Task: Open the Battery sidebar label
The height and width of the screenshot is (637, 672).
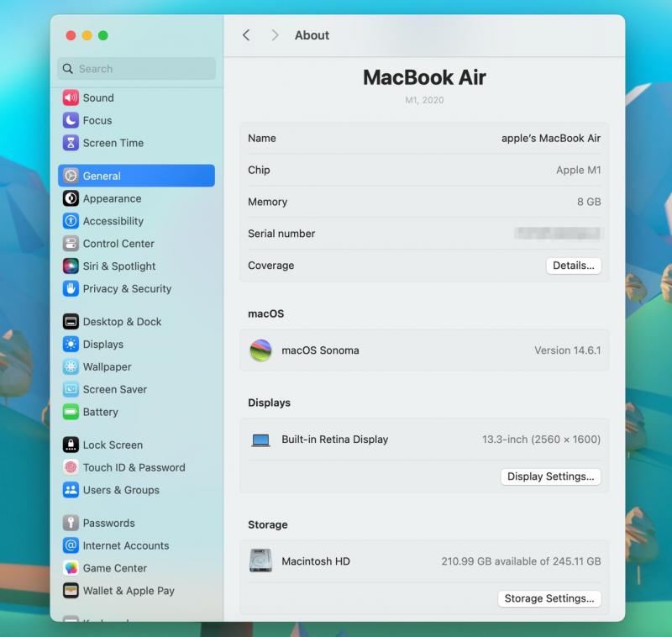Action: coord(100,412)
